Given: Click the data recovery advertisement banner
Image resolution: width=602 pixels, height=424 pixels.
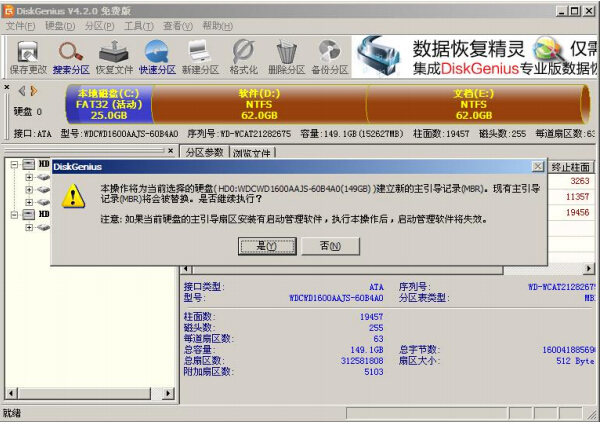Looking at the screenshot, I should [475, 57].
